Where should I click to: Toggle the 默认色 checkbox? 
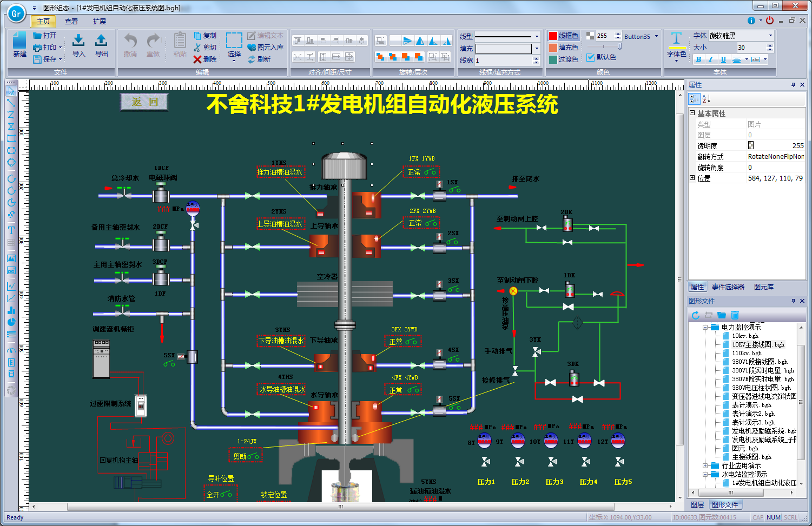click(x=590, y=57)
